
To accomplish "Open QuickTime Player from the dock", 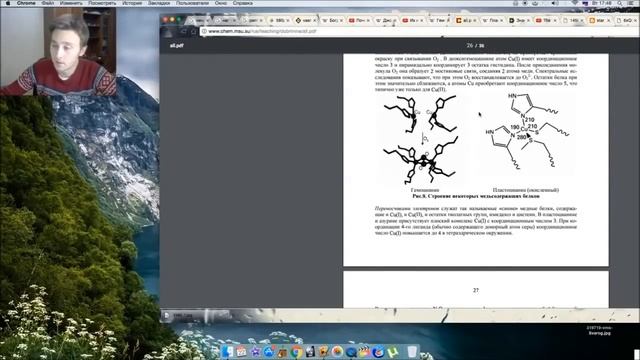I will point(351,351).
